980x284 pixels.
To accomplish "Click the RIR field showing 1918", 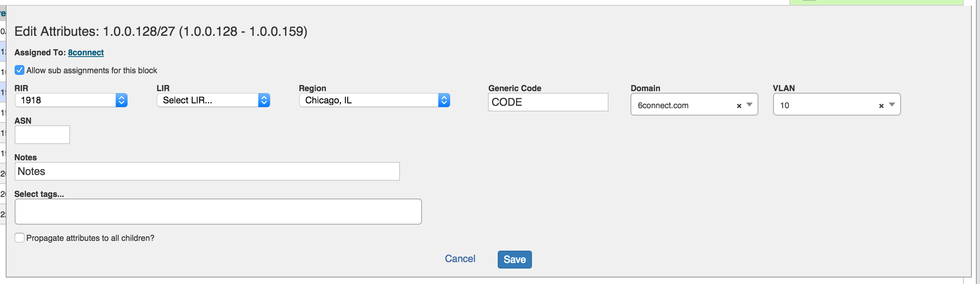I will tap(65, 100).
